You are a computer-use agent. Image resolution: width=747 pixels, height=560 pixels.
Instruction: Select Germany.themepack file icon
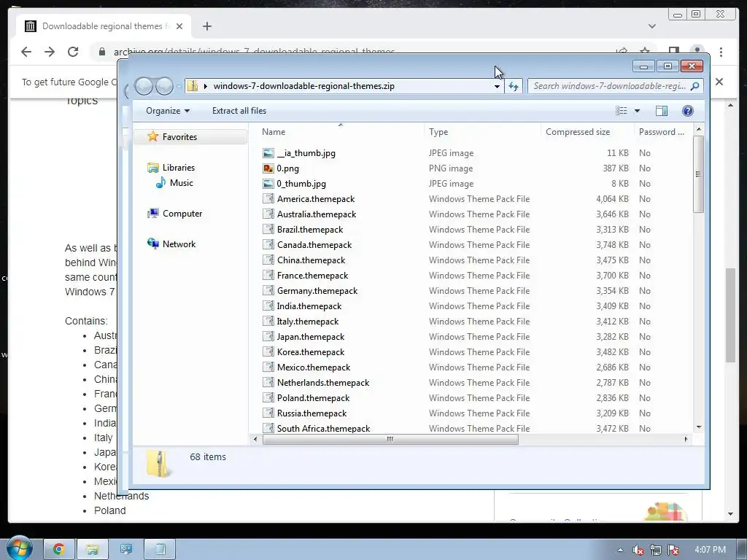tap(268, 290)
